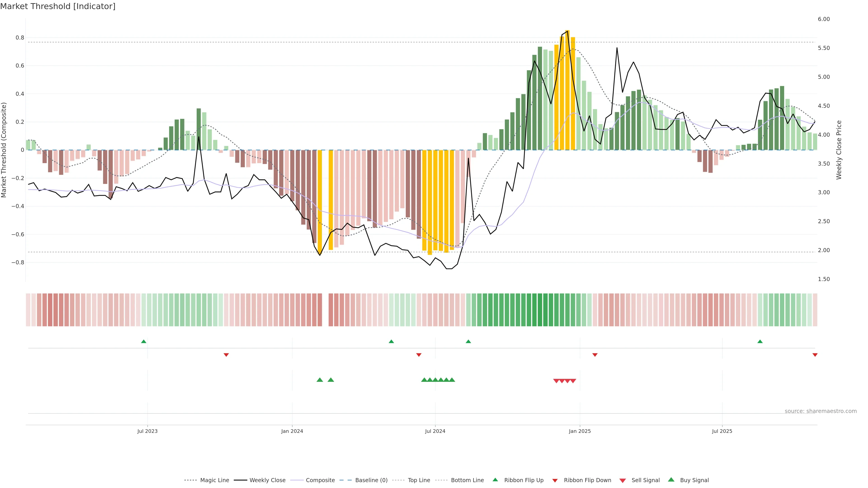
Task: Toggle Magic Line legend entry
Action: (x=214, y=480)
